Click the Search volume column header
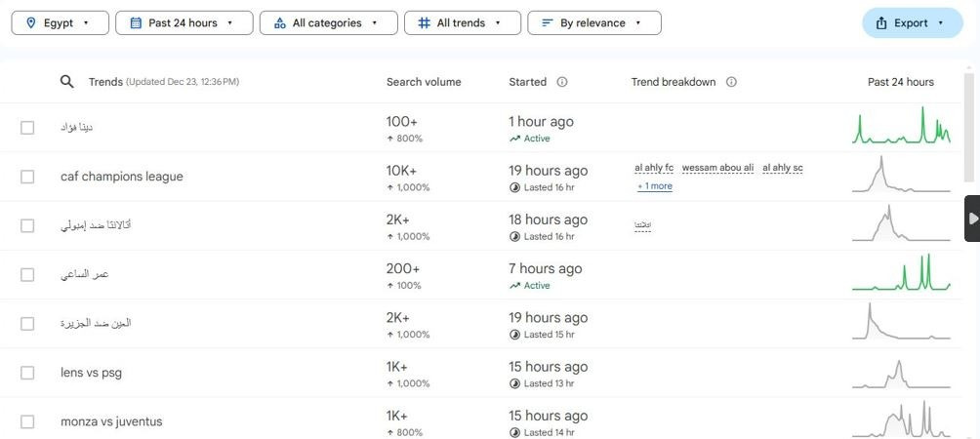The height and width of the screenshot is (439, 980). pos(424,82)
